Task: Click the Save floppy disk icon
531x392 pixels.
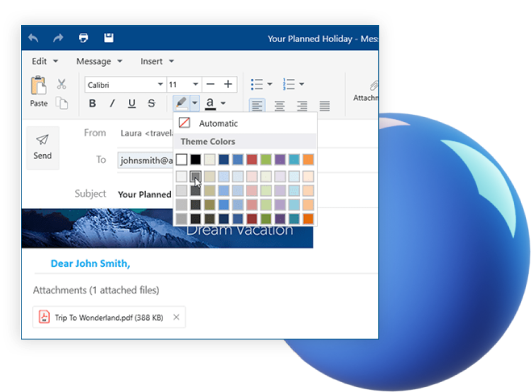Action: [109, 38]
